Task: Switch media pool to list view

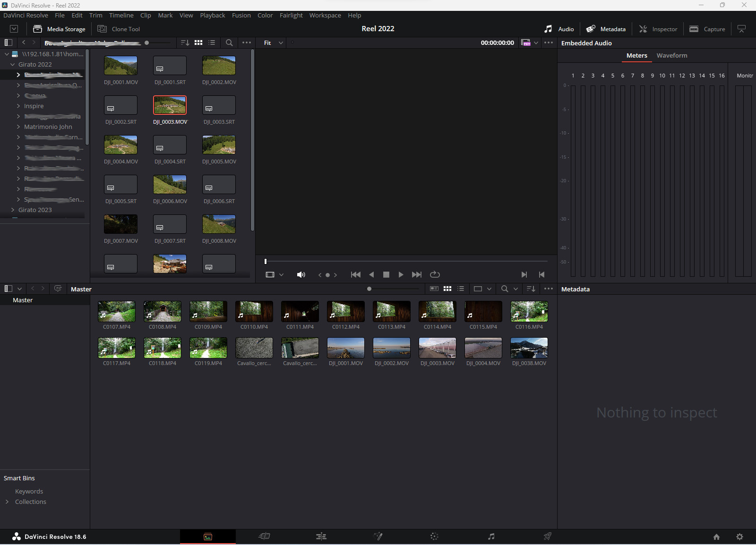Action: (461, 289)
